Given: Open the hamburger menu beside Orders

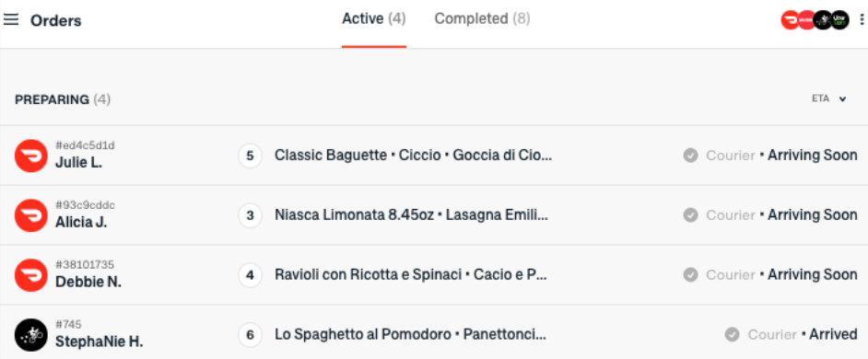Looking at the screenshot, I should 11,20.
